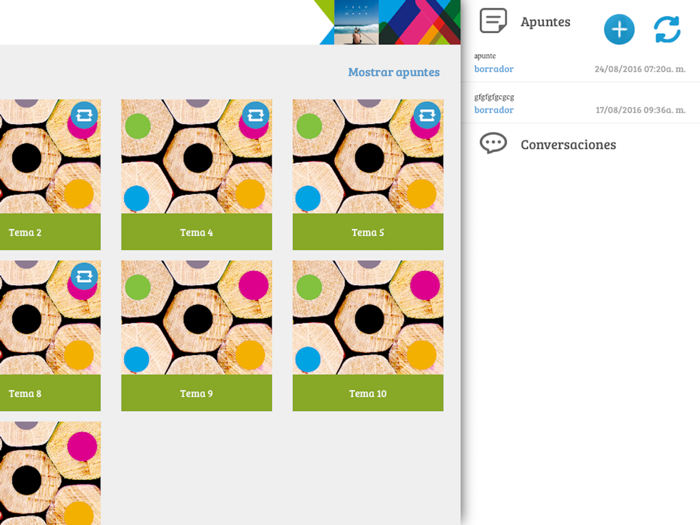This screenshot has width=700, height=525.
Task: Add a new note with plus icon
Action: tap(619, 29)
